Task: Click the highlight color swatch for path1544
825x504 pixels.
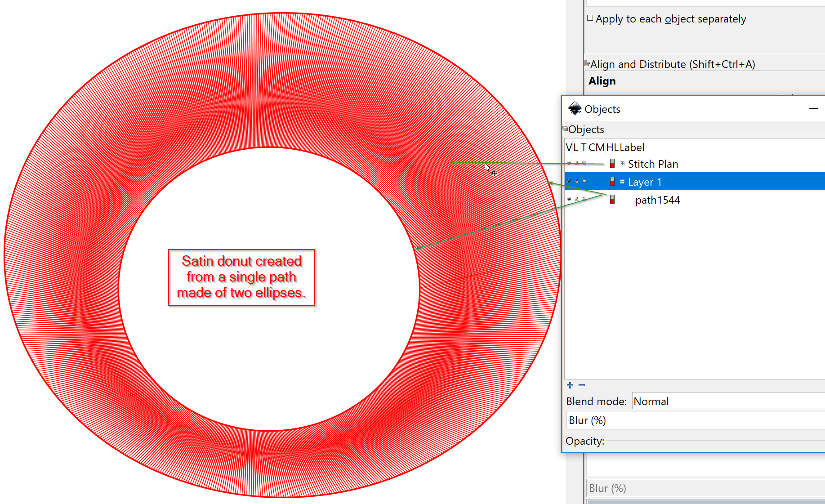Action: coord(612,200)
